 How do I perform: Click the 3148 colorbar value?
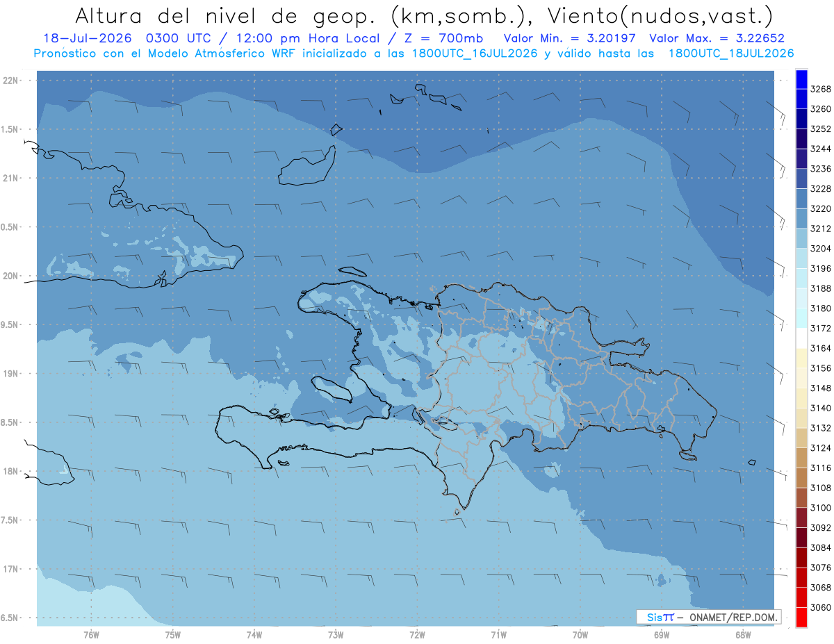click(x=821, y=388)
